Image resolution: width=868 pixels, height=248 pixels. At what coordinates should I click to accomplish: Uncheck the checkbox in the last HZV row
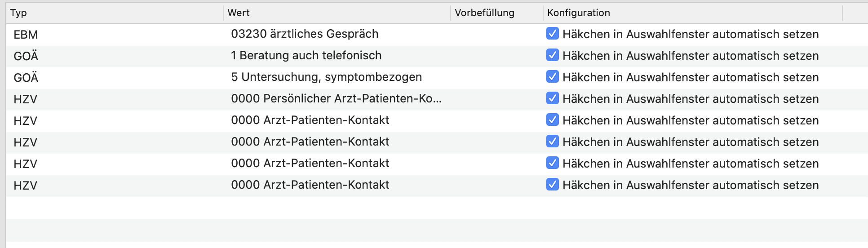552,185
